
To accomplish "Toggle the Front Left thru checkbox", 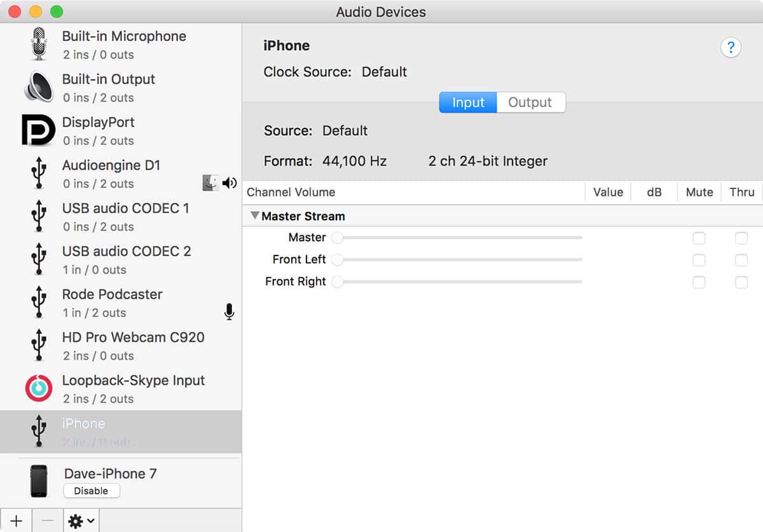I will pos(741,260).
